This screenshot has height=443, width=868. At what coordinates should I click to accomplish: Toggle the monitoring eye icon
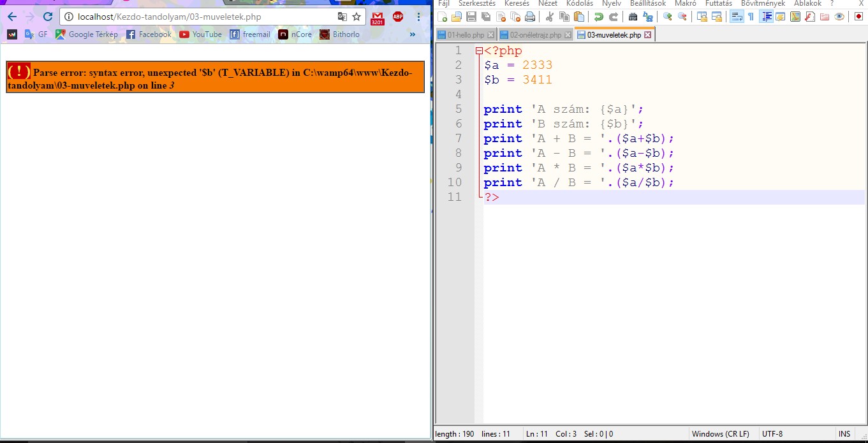tap(839, 17)
